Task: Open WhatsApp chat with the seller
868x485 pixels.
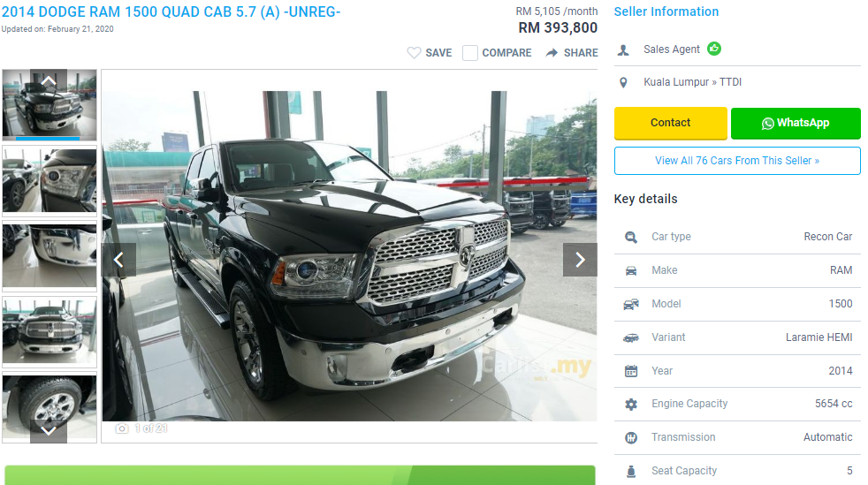Action: (796, 123)
